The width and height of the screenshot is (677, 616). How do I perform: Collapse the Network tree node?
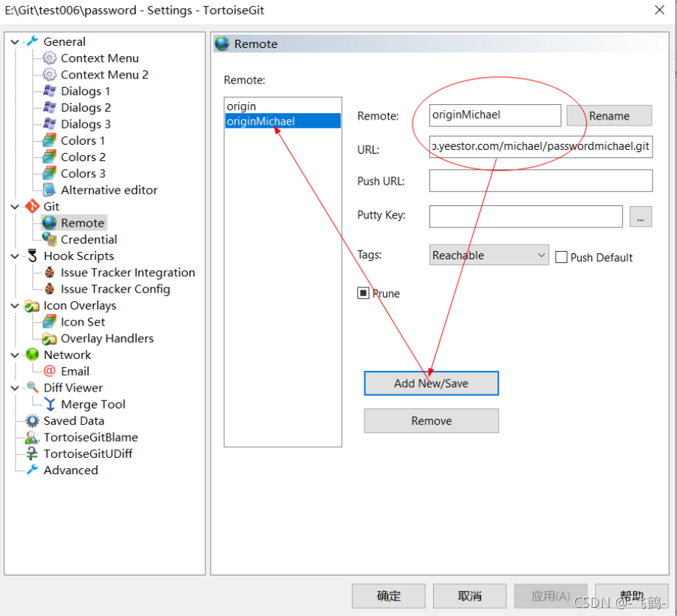click(x=15, y=355)
